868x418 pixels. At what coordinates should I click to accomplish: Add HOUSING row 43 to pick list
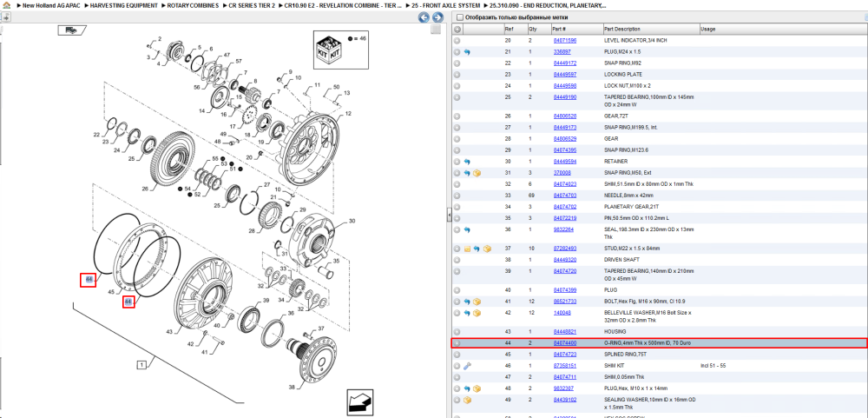[457, 331]
